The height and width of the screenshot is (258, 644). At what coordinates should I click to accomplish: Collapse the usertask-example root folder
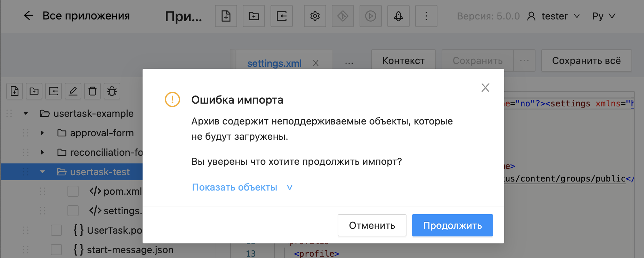[26, 113]
